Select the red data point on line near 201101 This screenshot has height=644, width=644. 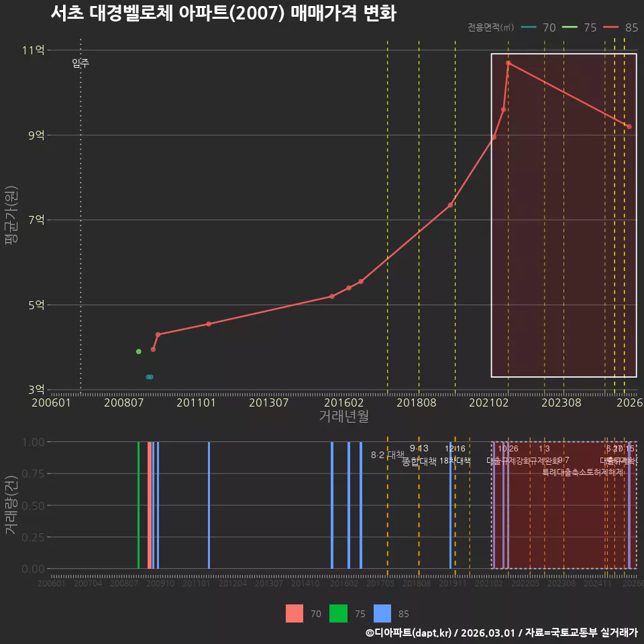click(x=209, y=323)
